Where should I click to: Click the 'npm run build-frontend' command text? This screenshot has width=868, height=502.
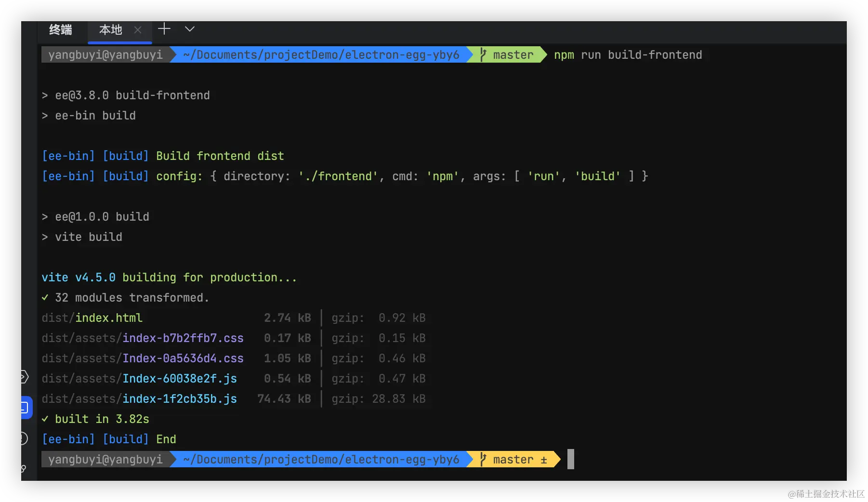coord(628,55)
